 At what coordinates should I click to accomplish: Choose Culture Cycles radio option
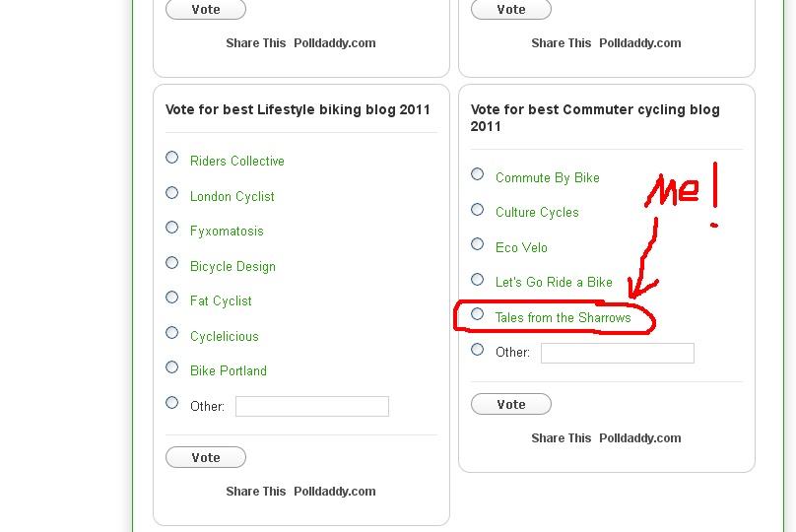tap(478, 209)
